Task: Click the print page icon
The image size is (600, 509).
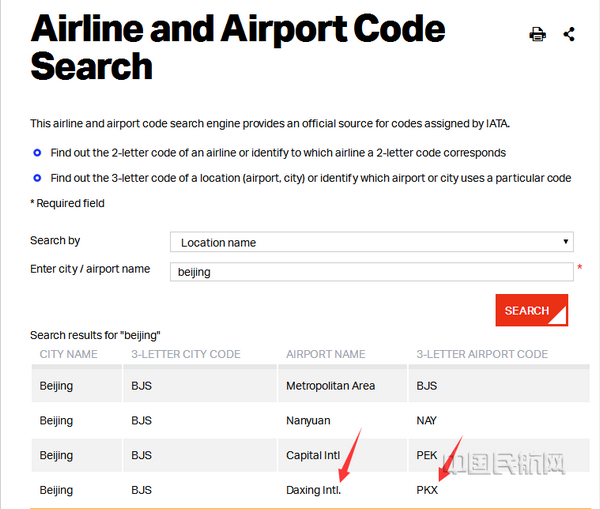Action: point(538,34)
